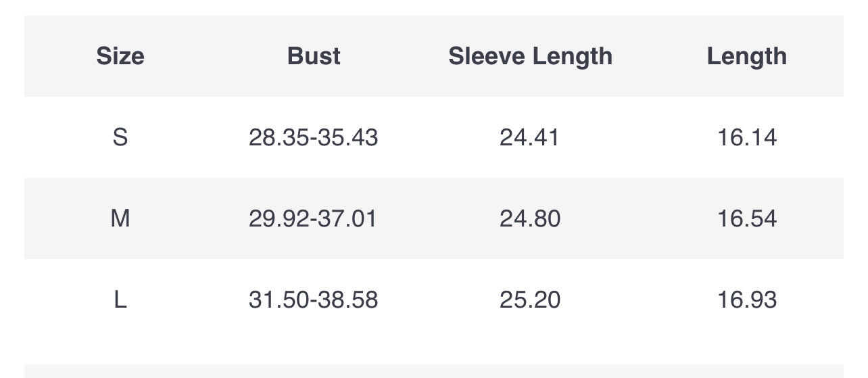Click the Length column header
Image resolution: width=868 pixels, height=378 pixels.
(747, 56)
